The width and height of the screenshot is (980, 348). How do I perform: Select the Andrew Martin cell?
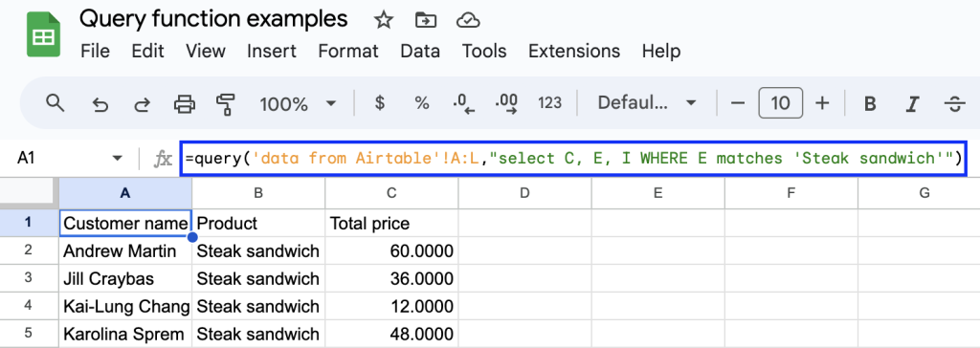(125, 251)
